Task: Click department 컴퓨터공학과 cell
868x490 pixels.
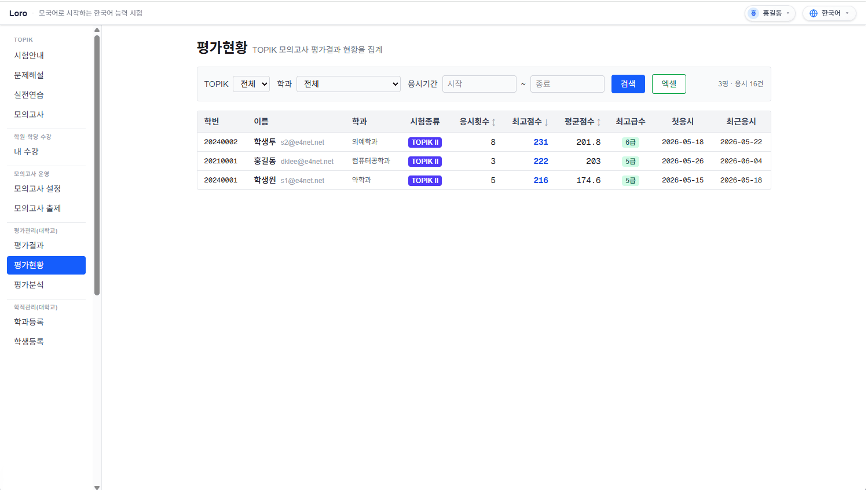Action: pos(371,161)
